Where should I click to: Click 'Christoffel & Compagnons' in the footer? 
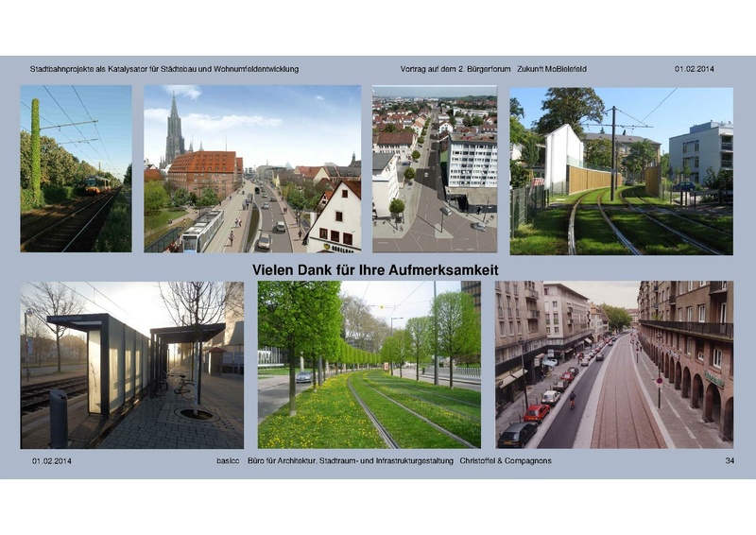(x=506, y=461)
